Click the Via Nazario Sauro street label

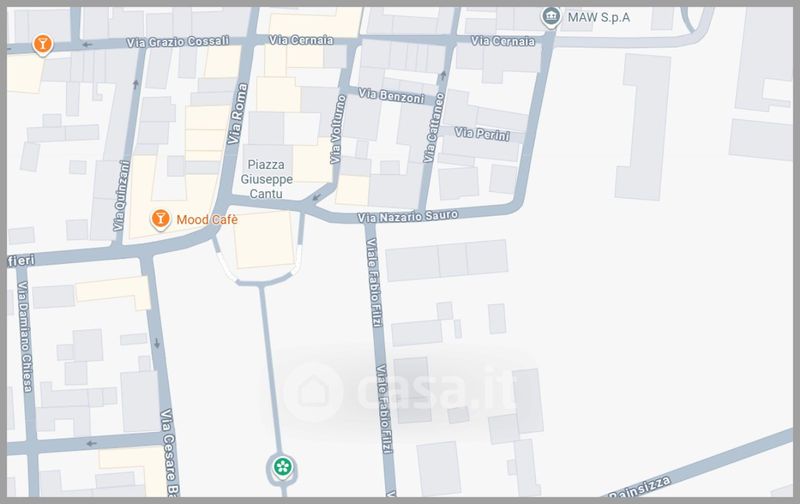pyautogui.click(x=407, y=216)
